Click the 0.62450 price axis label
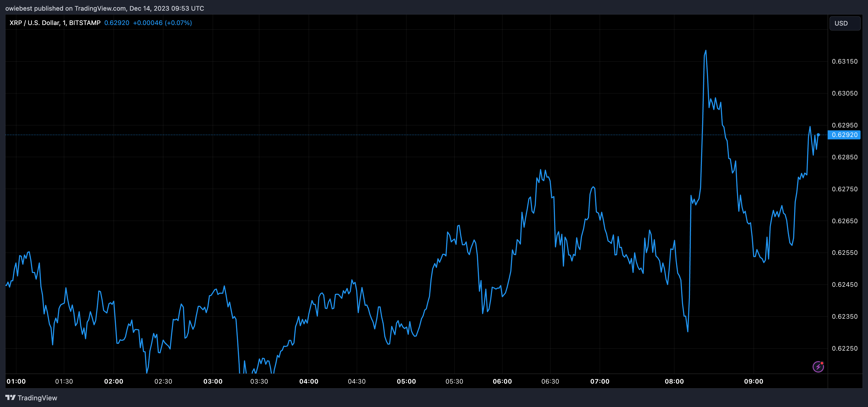The width and height of the screenshot is (868, 407). 845,285
